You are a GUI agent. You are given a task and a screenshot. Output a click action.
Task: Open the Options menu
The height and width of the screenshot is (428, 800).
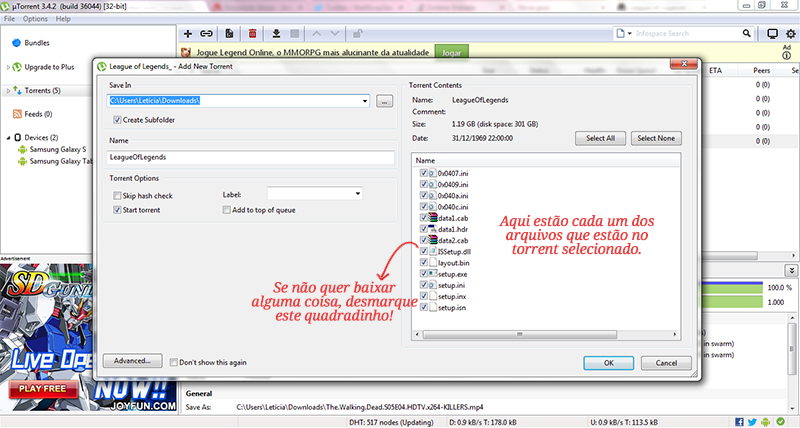point(35,19)
